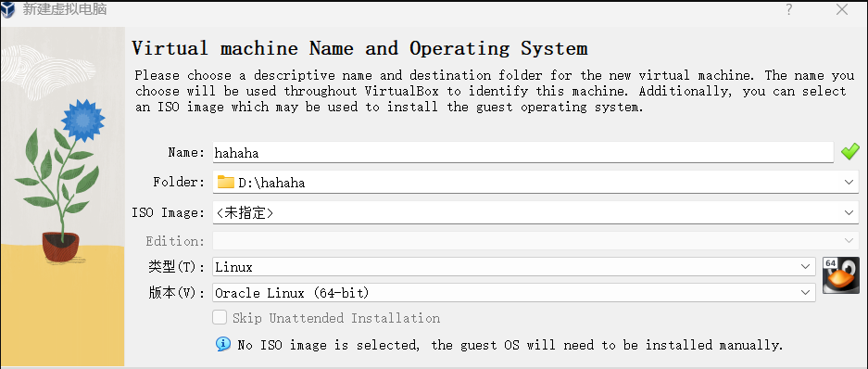
Task: Click the <未指定> ISO Image value
Action: [245, 212]
